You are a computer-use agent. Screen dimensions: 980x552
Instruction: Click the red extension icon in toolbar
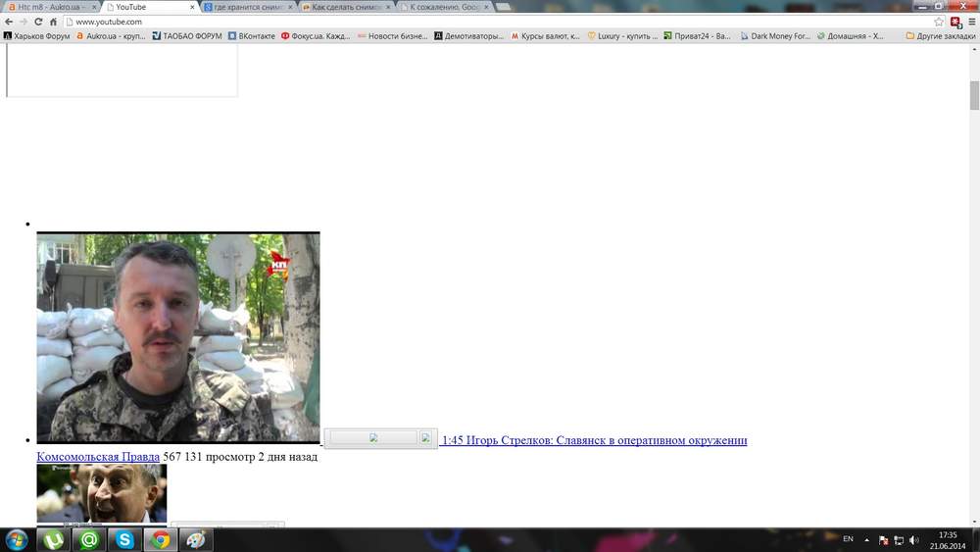tap(955, 22)
